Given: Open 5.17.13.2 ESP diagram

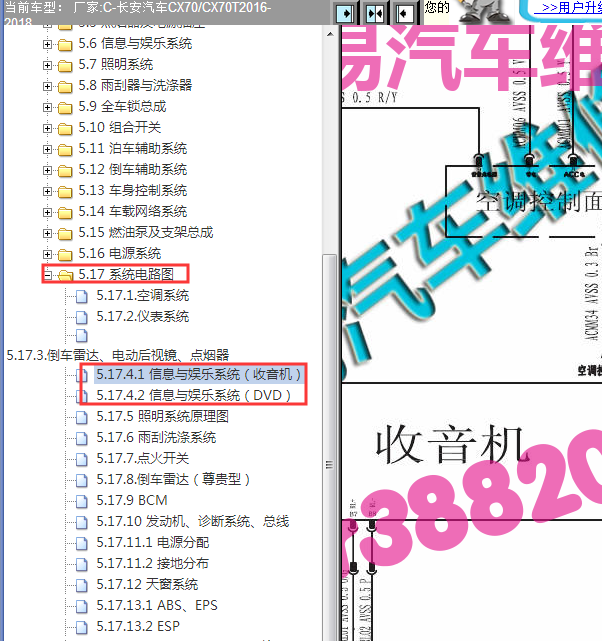Looking at the screenshot, I should pyautogui.click(x=138, y=626).
